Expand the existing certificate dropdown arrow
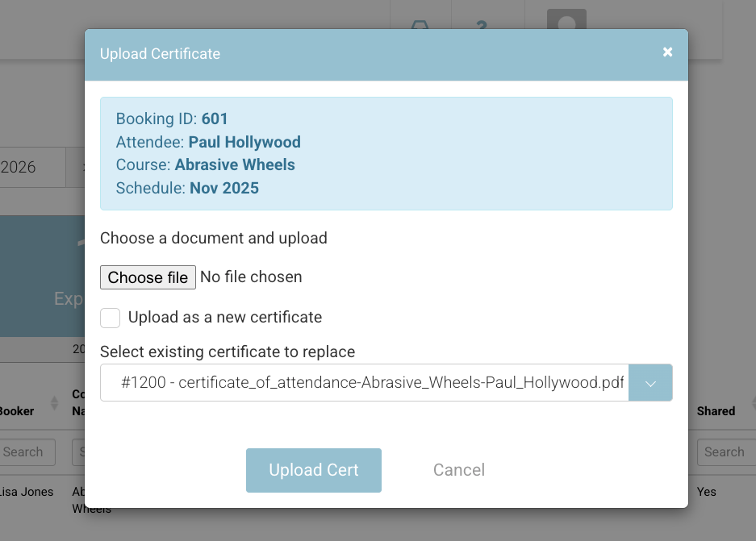Screen dimensions: 756x541 (649, 383)
